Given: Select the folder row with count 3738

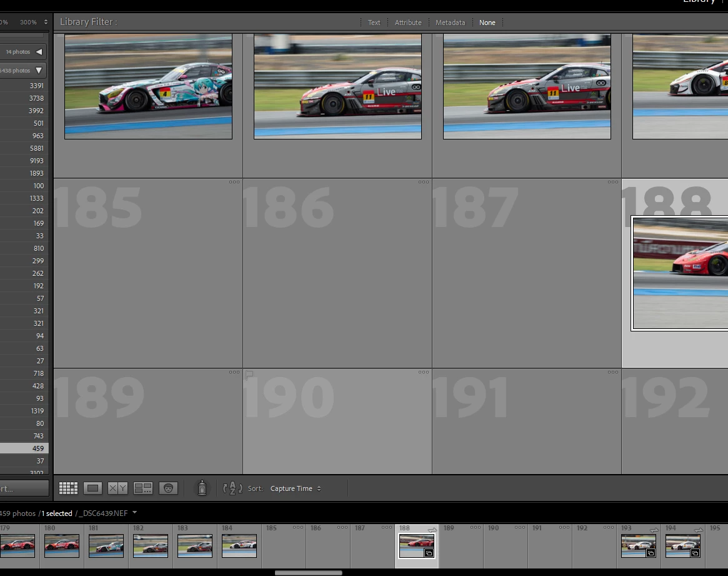Looking at the screenshot, I should [24, 98].
